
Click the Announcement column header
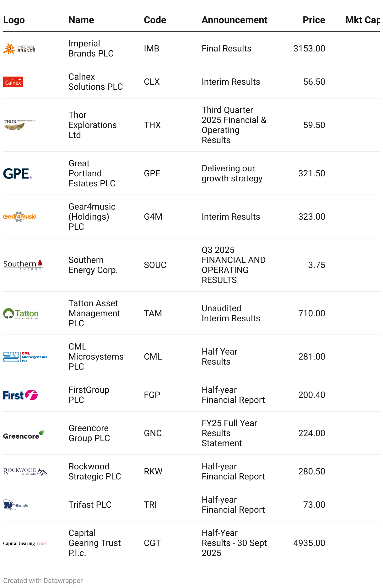(x=234, y=20)
